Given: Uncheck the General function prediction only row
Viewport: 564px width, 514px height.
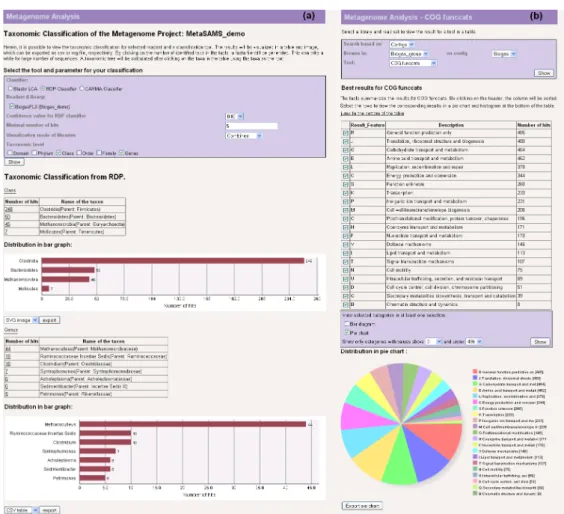Looking at the screenshot, I should coord(346,133).
